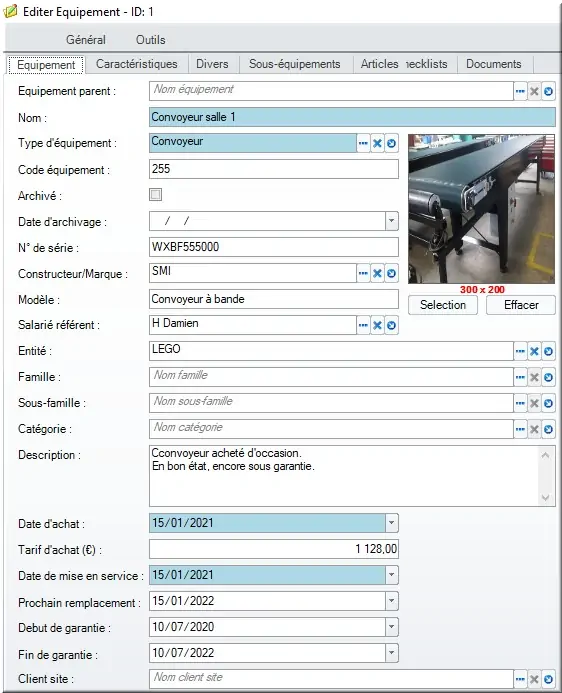Open browse dots for Catégorie
The height and width of the screenshot is (693, 562).
coord(520,430)
